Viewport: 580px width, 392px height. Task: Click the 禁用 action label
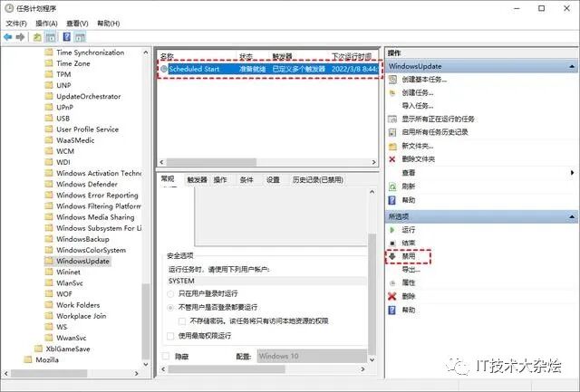pos(409,256)
